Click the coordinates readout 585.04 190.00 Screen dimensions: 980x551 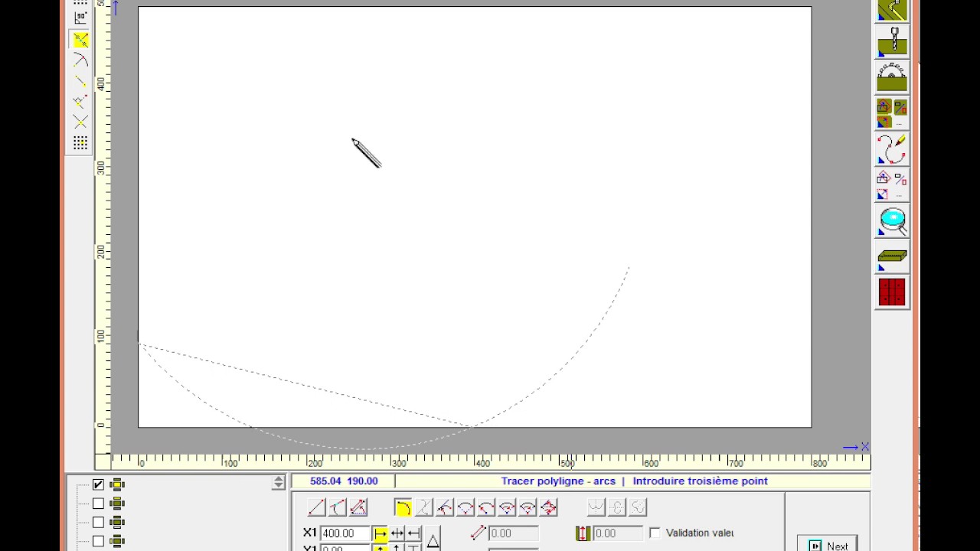(344, 481)
